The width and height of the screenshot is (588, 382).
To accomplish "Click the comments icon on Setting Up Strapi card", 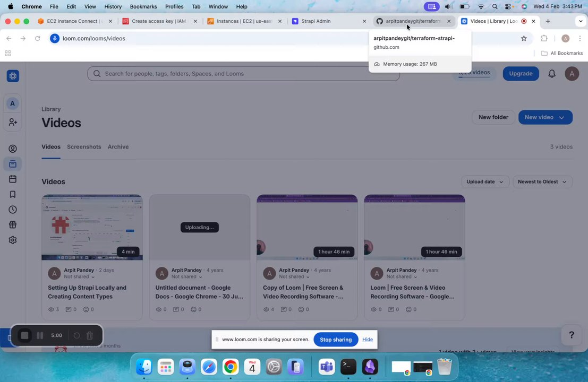I will [x=68, y=309].
